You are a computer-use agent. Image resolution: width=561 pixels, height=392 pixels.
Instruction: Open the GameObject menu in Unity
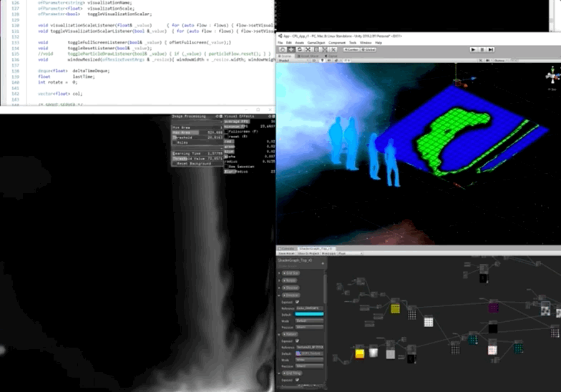point(316,43)
